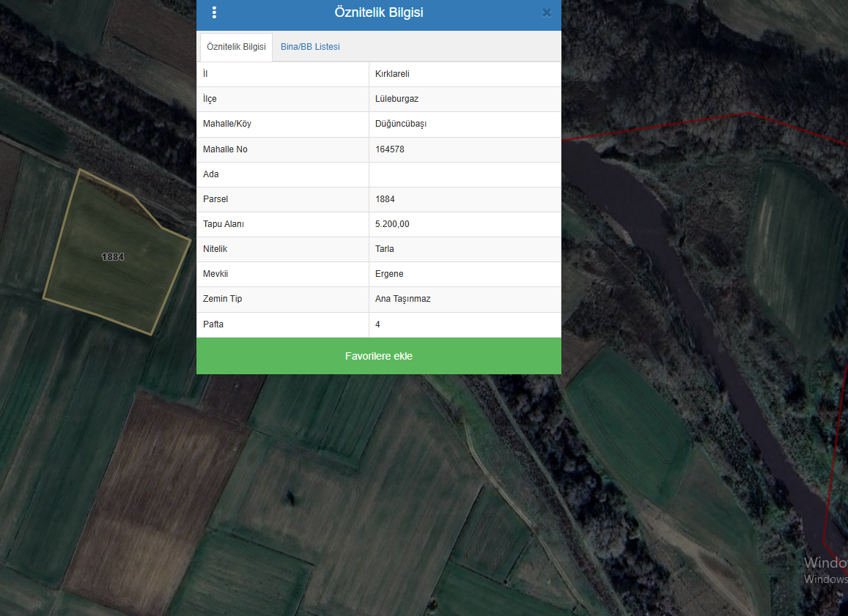The height and width of the screenshot is (616, 848).
Task: Click the 1884 parcel label on map
Action: (113, 257)
